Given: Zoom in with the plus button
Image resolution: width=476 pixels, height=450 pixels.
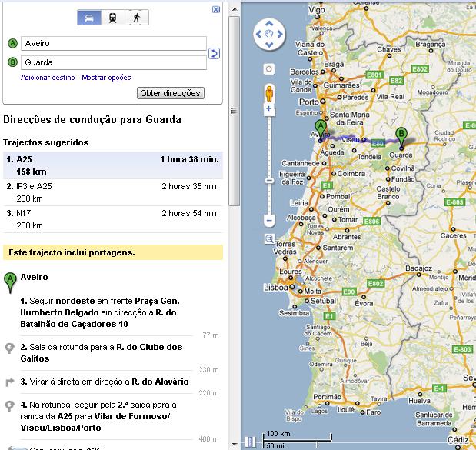Looking at the screenshot, I should click(268, 108).
